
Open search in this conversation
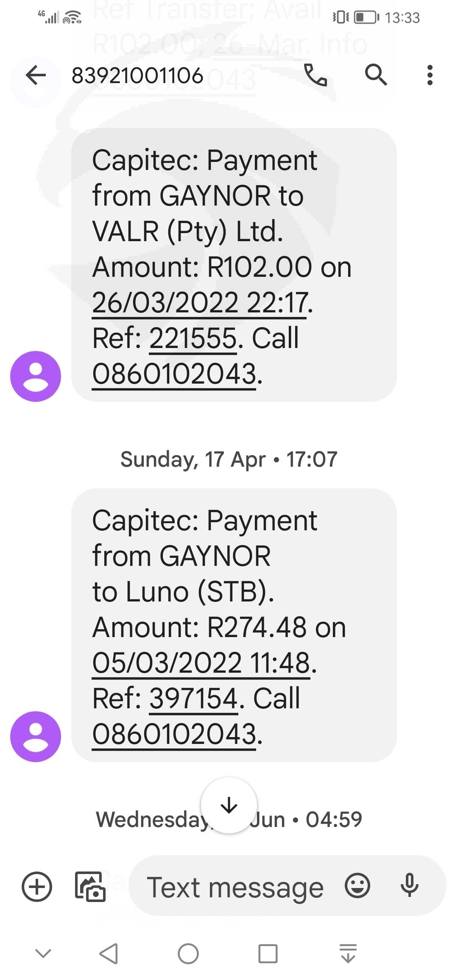pyautogui.click(x=376, y=75)
